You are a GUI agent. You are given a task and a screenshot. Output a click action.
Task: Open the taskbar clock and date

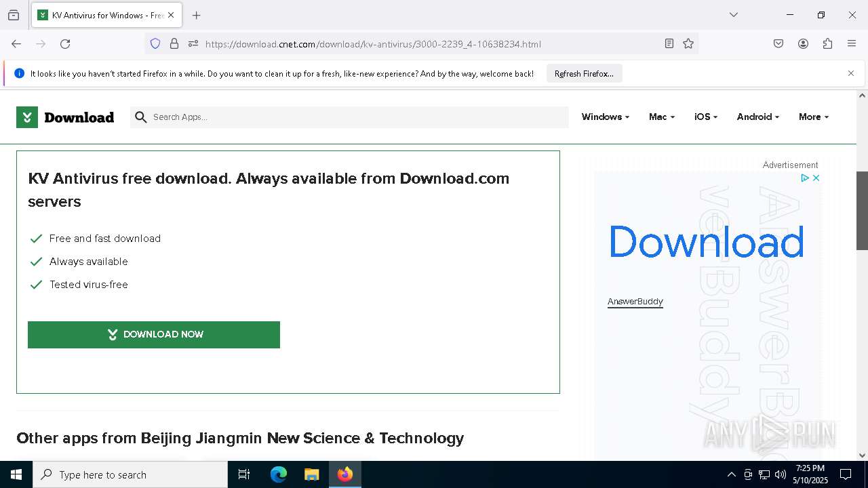(810, 474)
